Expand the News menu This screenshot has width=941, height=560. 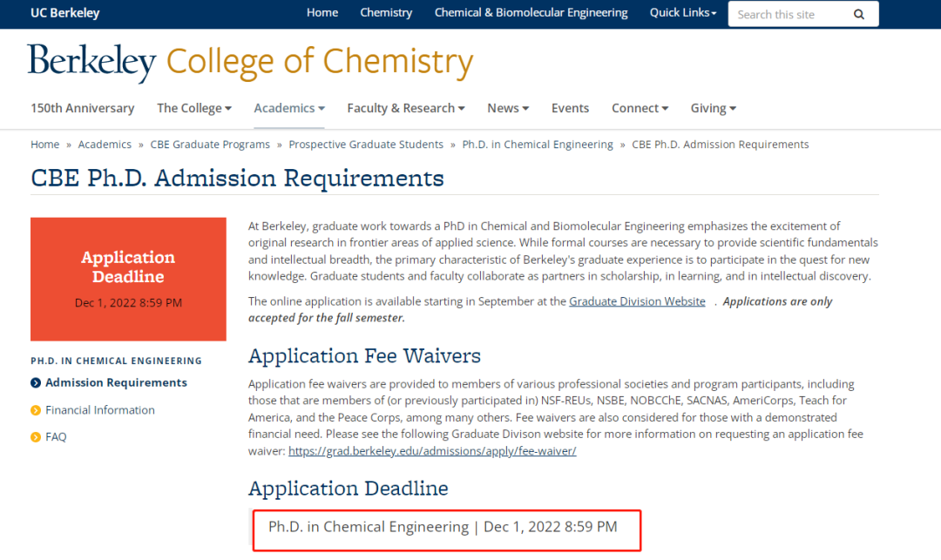pos(508,108)
